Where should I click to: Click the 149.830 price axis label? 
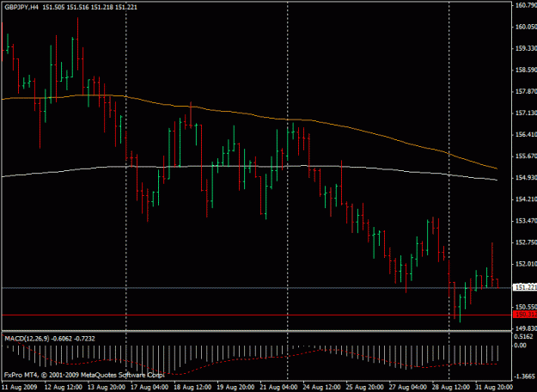pos(526,328)
